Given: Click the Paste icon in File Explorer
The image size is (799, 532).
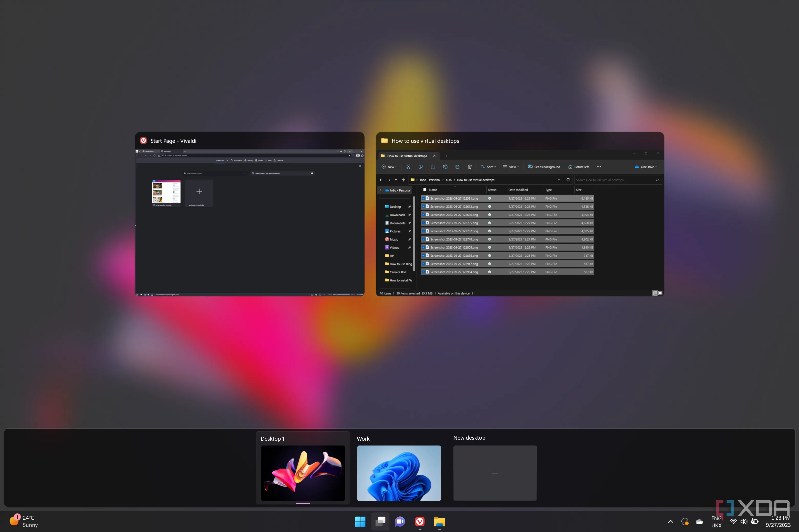Looking at the screenshot, I should [433, 167].
